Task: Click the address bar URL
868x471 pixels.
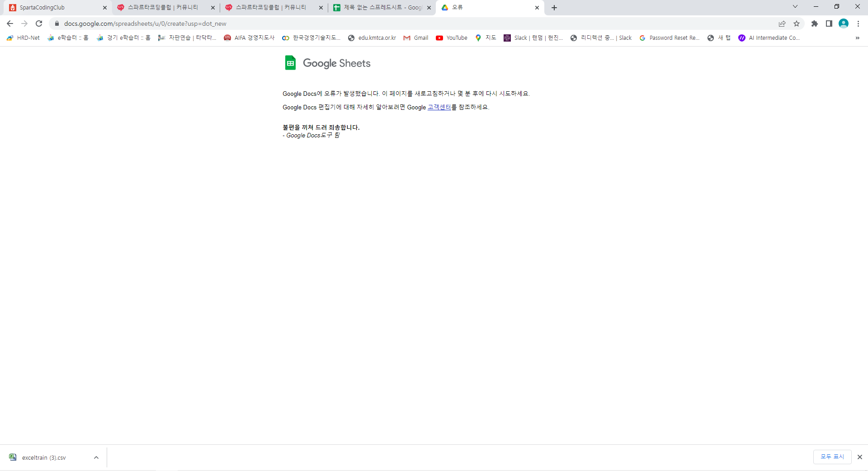Action: pyautogui.click(x=145, y=24)
